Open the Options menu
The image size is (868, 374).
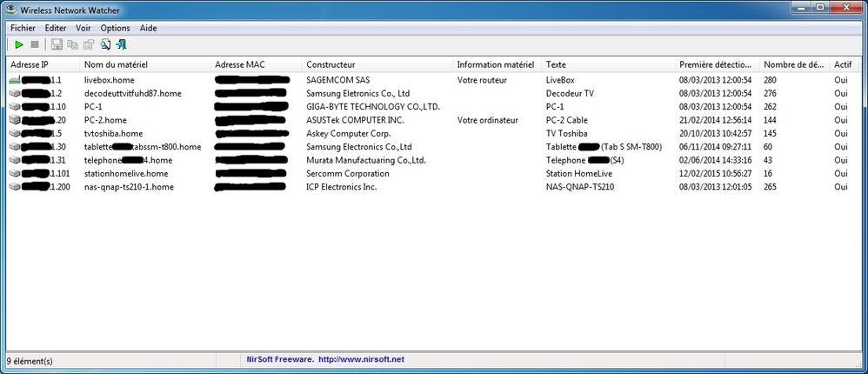click(115, 28)
